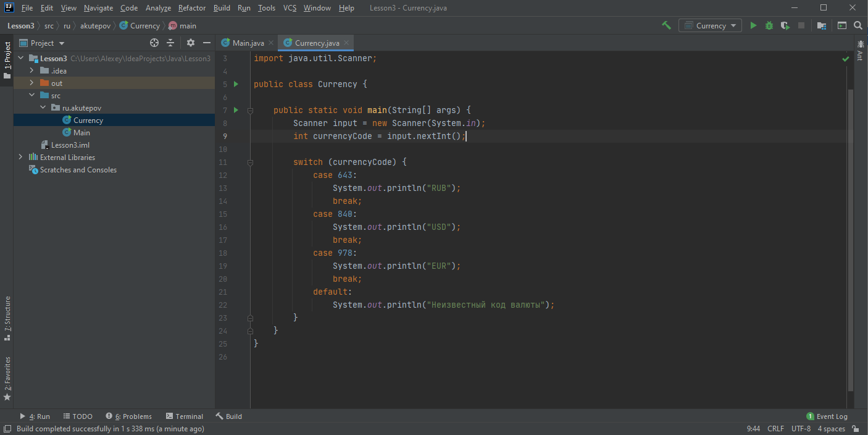
Task: Close the Currency.java tab
Action: (347, 43)
